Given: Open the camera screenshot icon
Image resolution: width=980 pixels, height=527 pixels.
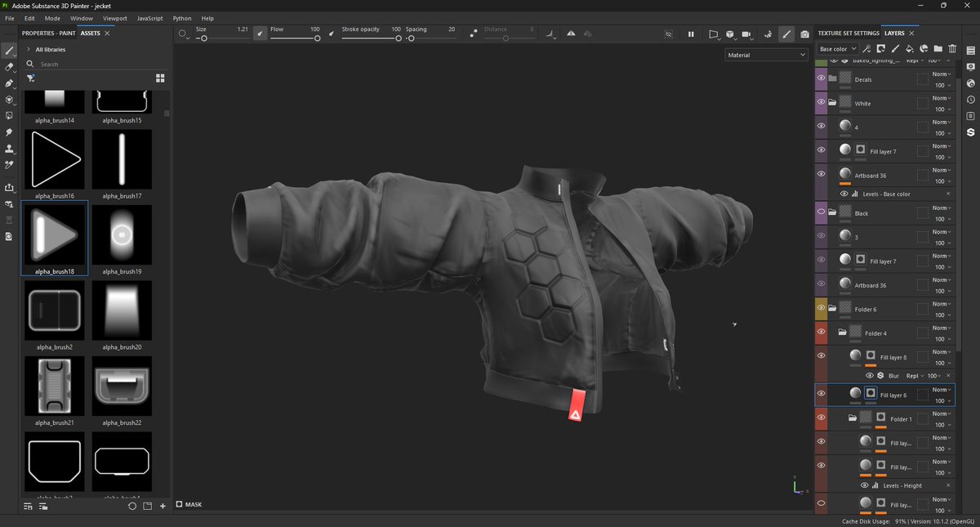Looking at the screenshot, I should (805, 34).
